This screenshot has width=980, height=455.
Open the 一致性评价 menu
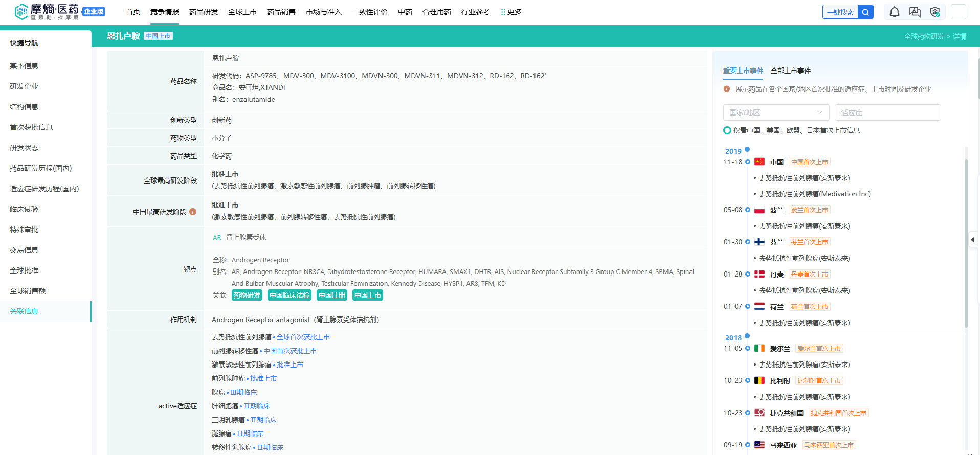(x=370, y=12)
